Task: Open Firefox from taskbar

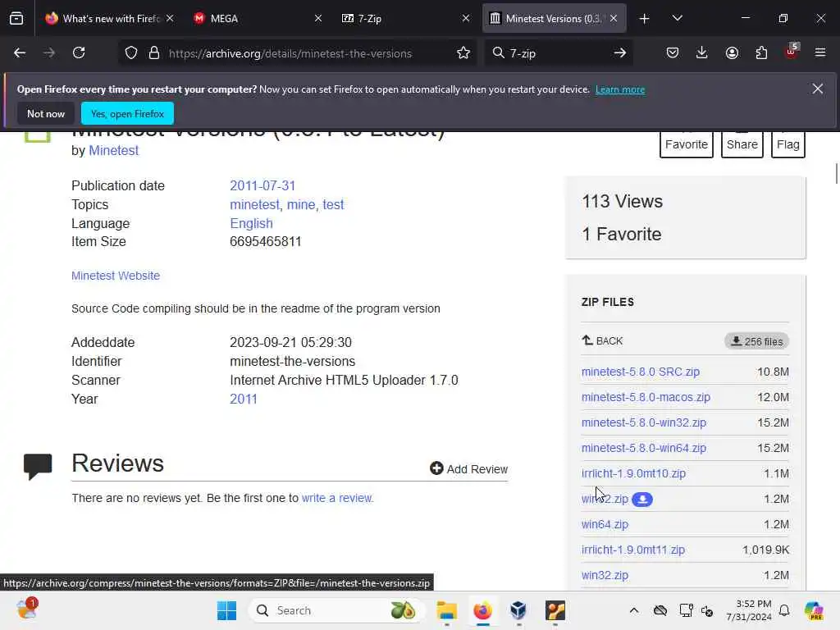Action: [482, 610]
